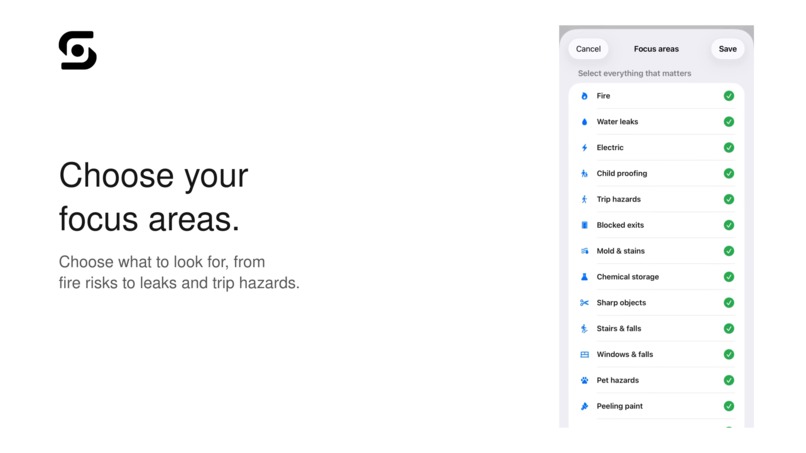Click the 'Focus areas' title text
This screenshot has width=806, height=453.
pos(656,49)
